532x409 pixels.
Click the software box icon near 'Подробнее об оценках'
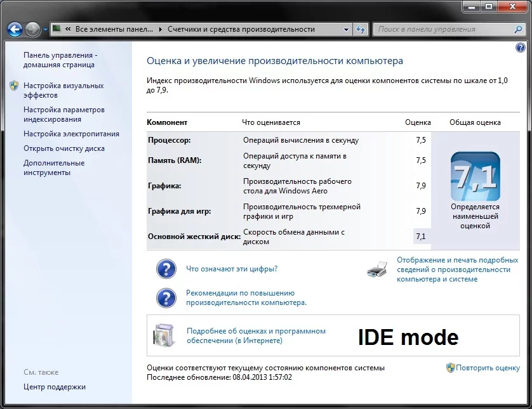tap(164, 335)
